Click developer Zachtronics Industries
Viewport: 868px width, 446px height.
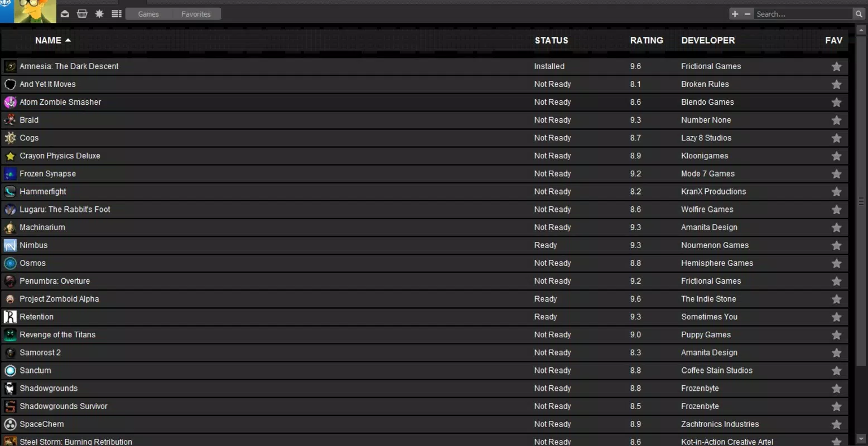[720, 424]
